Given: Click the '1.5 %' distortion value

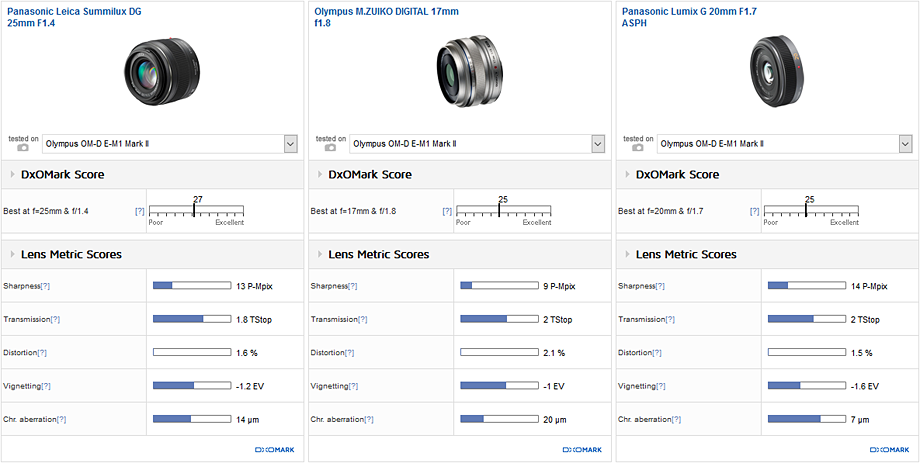Looking at the screenshot, I should [x=861, y=353].
